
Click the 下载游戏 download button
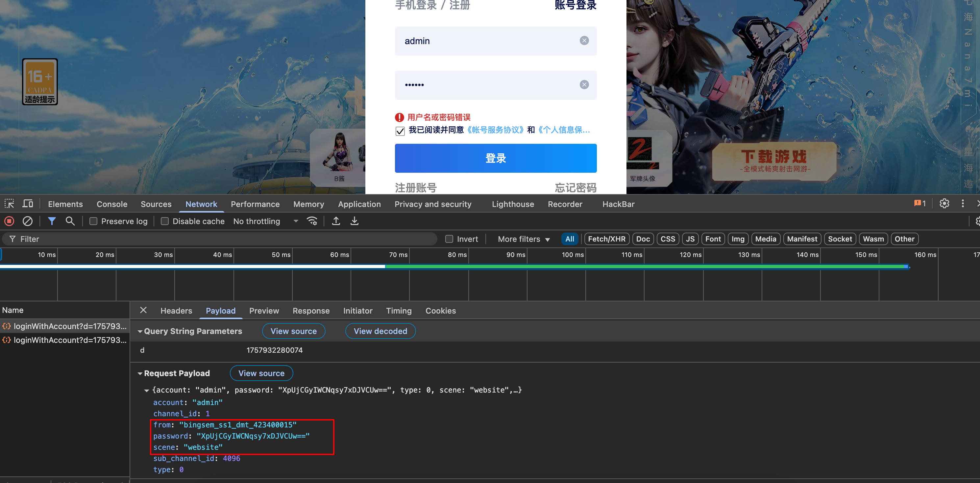774,161
